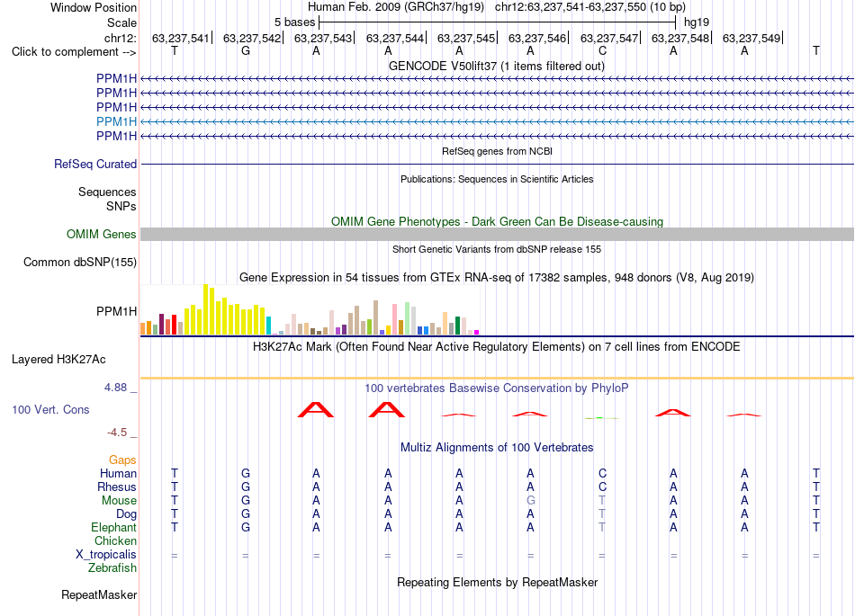Screen dimensions: 855x616
Task: Open OMIM Gene Phenotypes track title
Action: 497,222
